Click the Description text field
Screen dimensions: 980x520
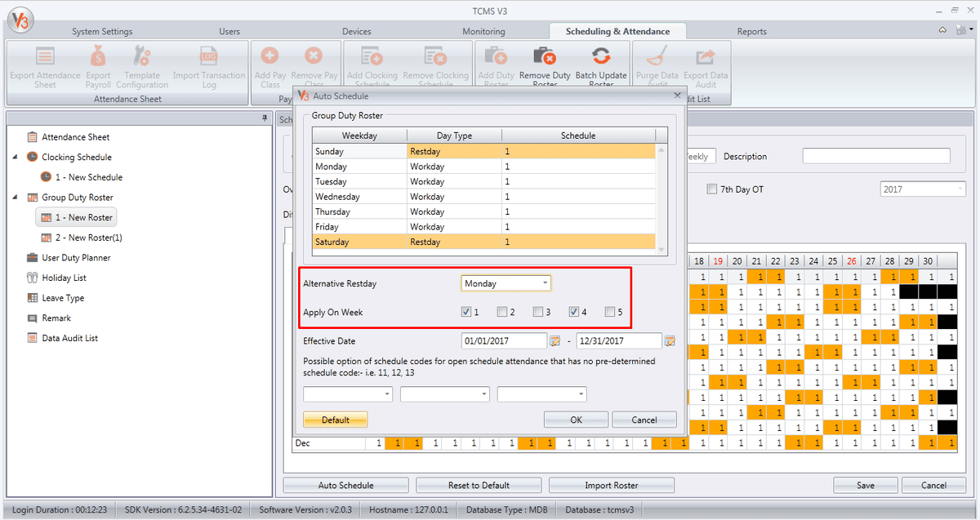[x=875, y=156]
